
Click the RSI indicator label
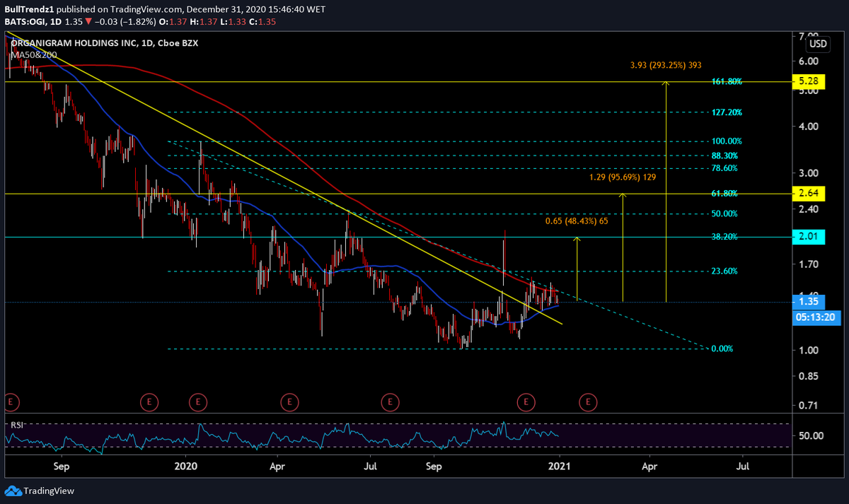point(16,425)
